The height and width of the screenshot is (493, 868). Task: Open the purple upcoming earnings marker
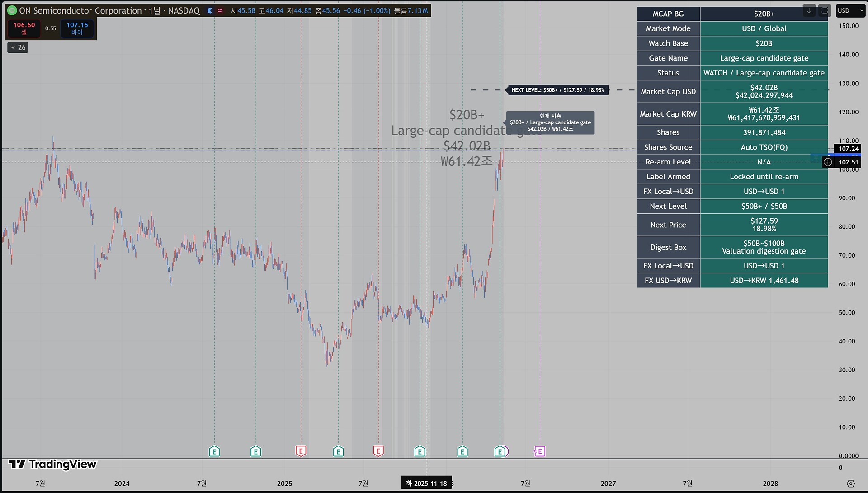pyautogui.click(x=540, y=451)
